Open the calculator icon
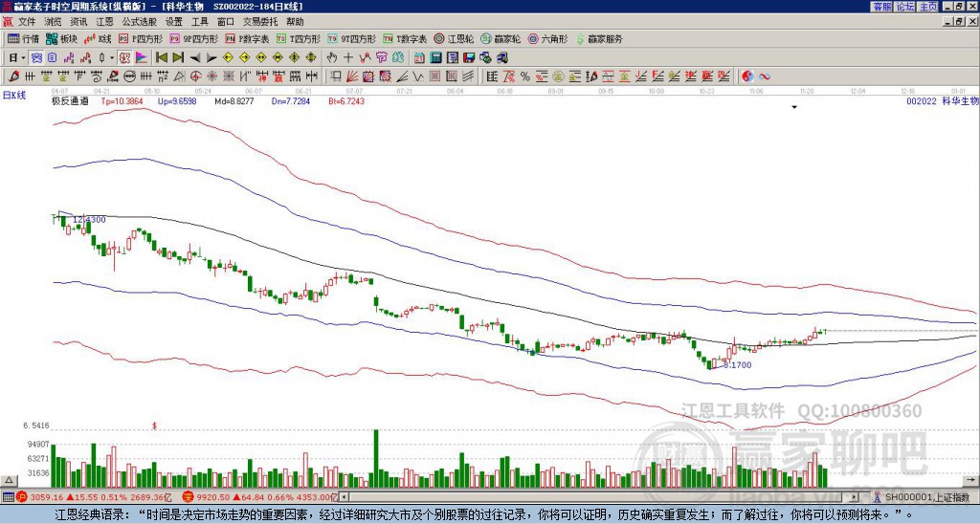 (x=435, y=58)
